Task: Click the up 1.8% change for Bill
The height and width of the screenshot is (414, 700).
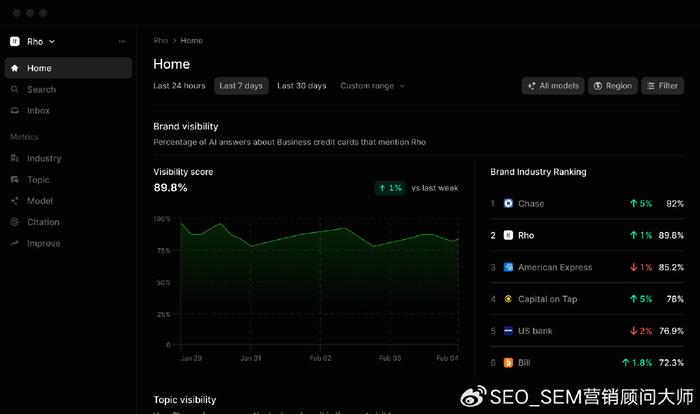Action: (637, 363)
